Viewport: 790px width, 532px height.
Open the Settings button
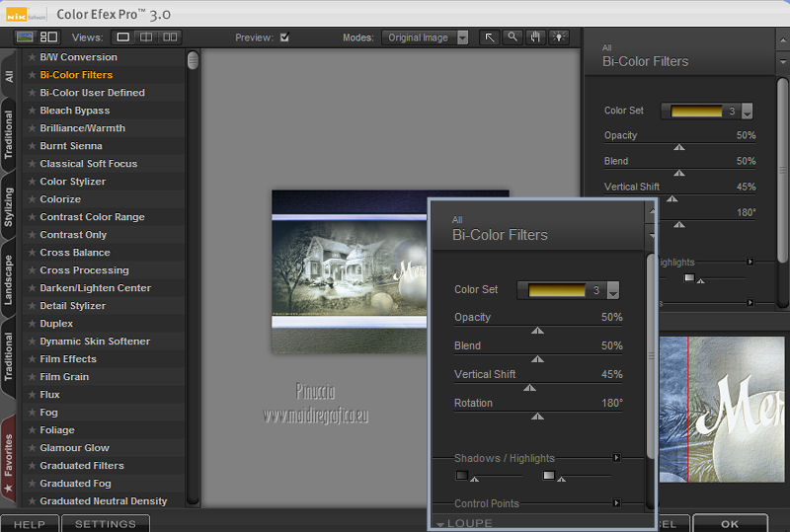point(105,524)
